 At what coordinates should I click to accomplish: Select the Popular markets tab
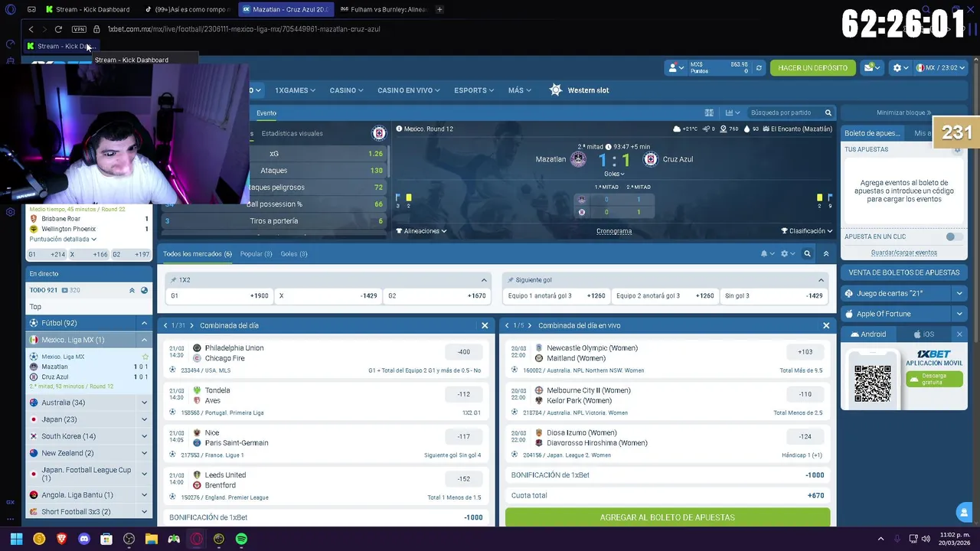pos(256,253)
